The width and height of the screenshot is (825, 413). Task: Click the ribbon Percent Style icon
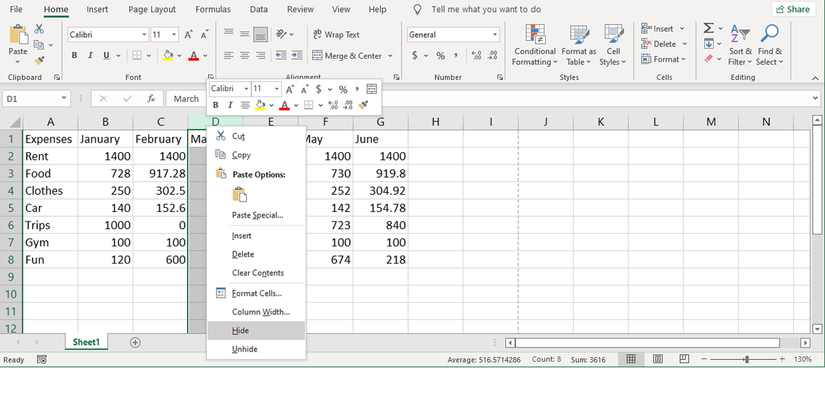click(440, 55)
